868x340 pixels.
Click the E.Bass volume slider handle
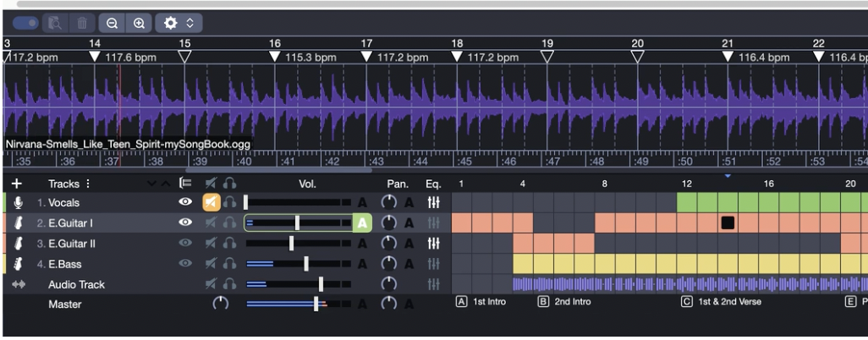306,264
